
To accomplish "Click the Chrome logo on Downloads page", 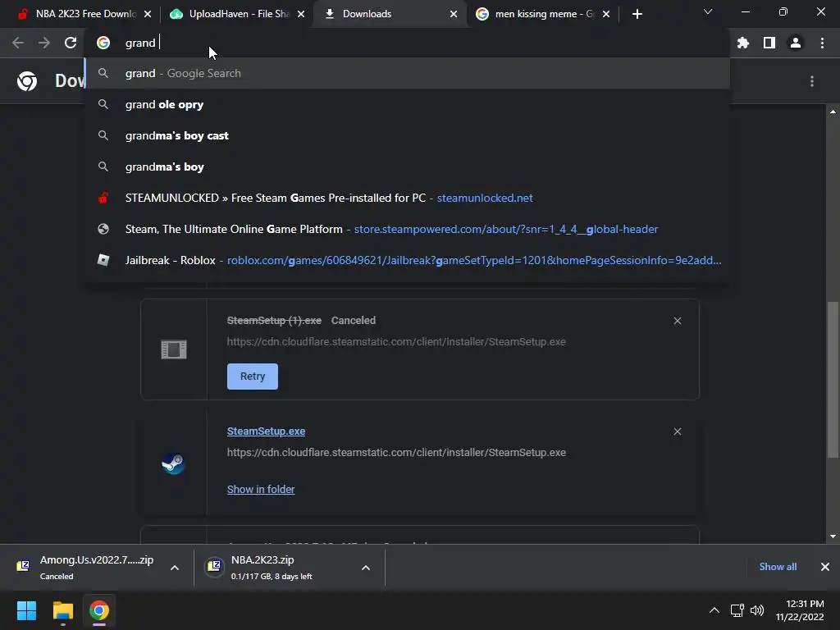I will point(27,81).
